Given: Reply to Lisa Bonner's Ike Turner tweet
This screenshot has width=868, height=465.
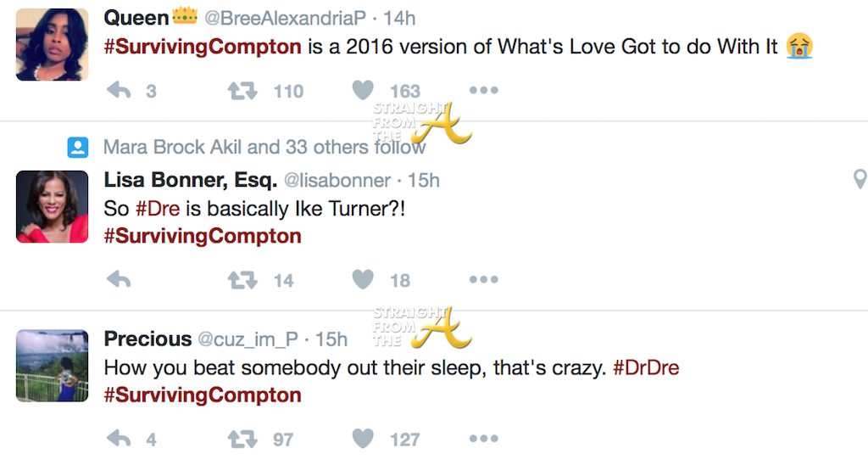Looking at the screenshot, I should point(120,279).
